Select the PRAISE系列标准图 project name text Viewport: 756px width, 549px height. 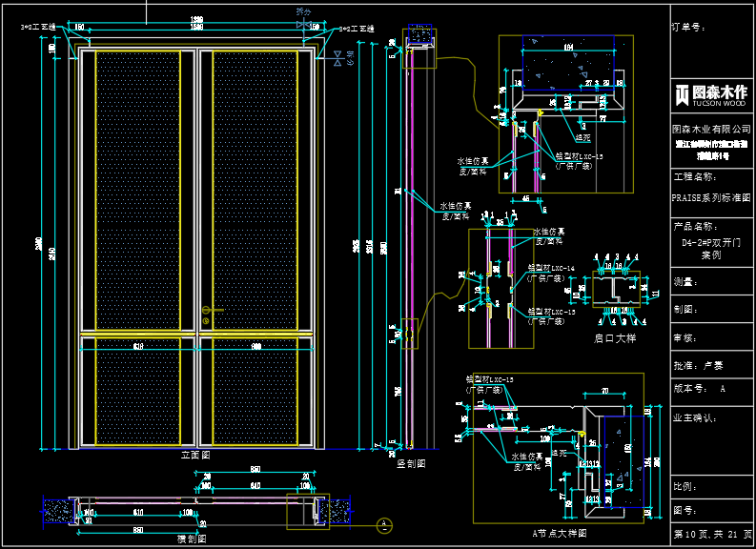pyautogui.click(x=711, y=198)
